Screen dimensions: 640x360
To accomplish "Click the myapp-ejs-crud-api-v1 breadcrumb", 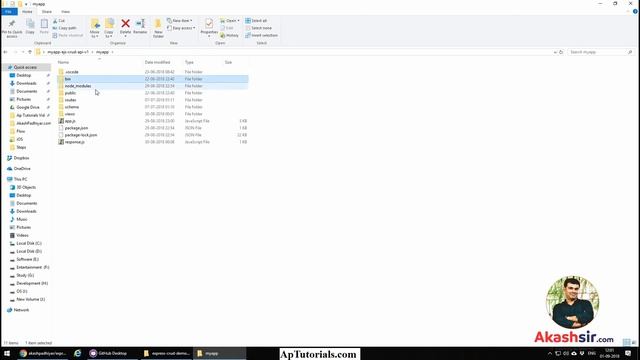I will 68,52.
